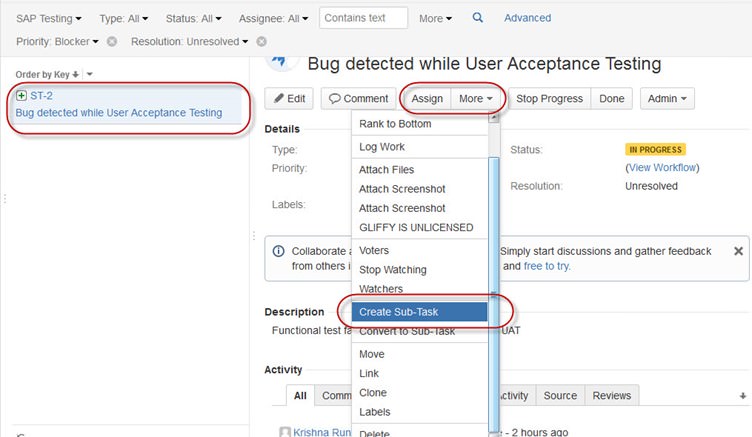Click the ST-2 issue type icon
Screen dimensions: 752x437
point(22,95)
